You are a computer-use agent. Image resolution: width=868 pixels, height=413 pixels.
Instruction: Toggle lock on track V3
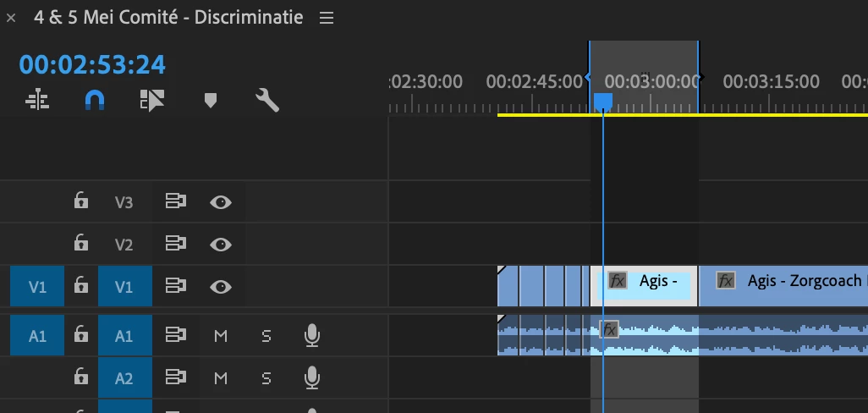tap(81, 201)
